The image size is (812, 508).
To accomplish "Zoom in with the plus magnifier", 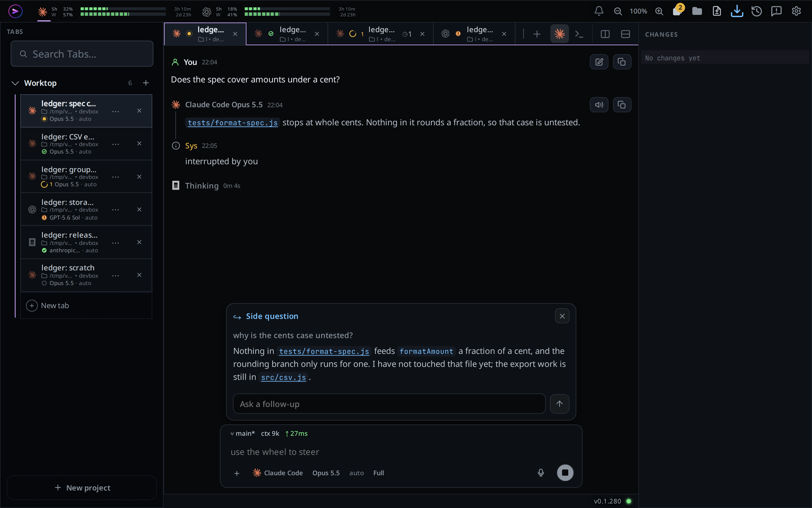I will pyautogui.click(x=659, y=11).
